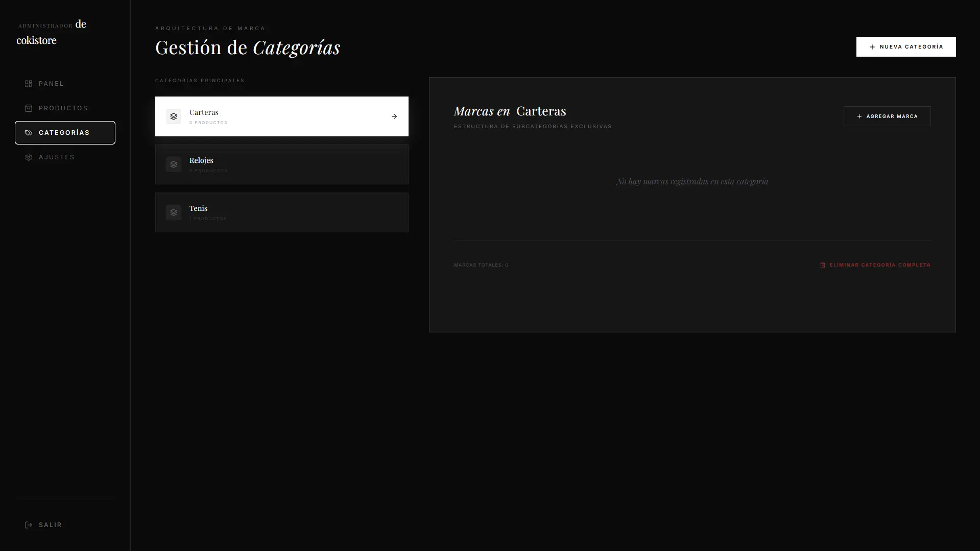The width and height of the screenshot is (980, 551).
Task: Click the arrow on the Carteras card
Action: point(394,116)
